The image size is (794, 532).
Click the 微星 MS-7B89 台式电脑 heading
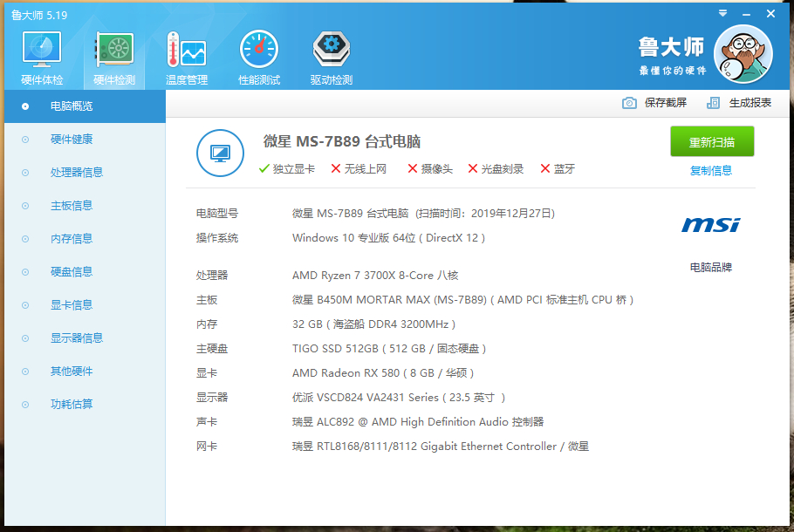click(342, 141)
